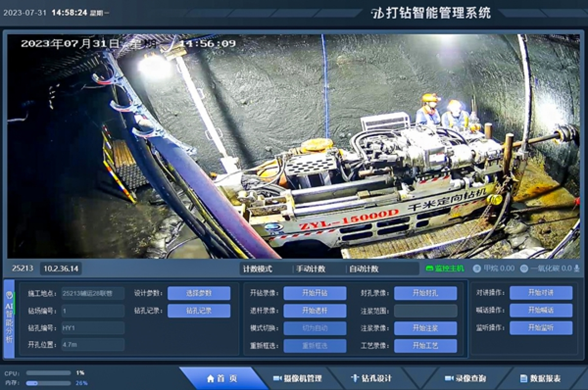Click the 内存 memory usage bar
Viewport: 588px width, 390px height.
(48, 383)
